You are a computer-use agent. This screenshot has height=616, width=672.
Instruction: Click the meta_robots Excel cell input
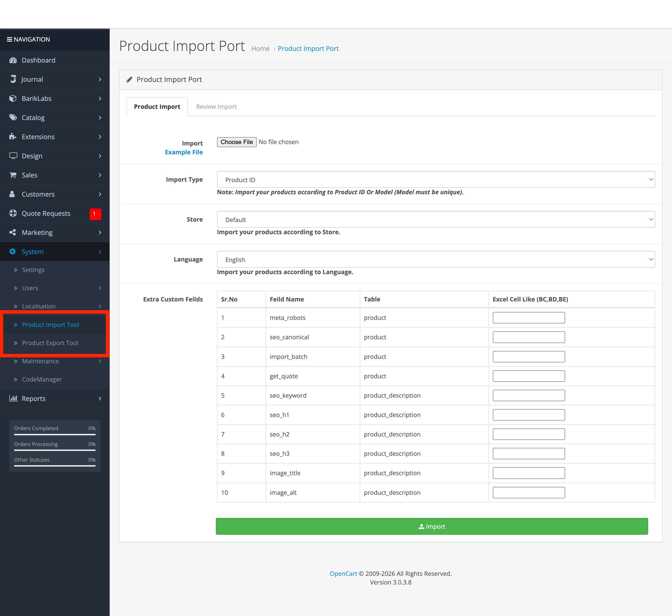tap(529, 318)
